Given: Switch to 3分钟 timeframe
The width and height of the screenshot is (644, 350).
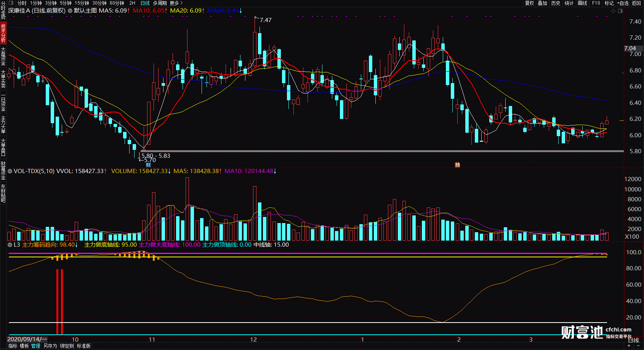Looking at the screenshot, I should [51, 3].
